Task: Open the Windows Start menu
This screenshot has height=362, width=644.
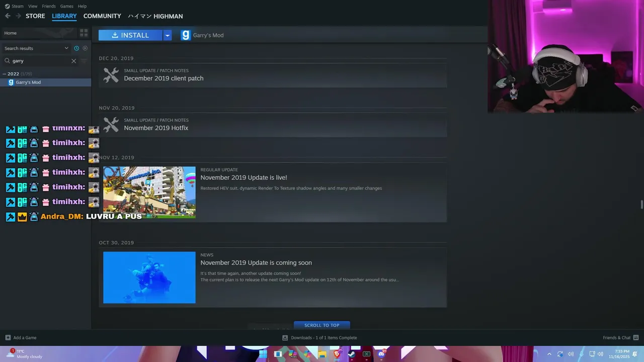Action: pyautogui.click(x=263, y=354)
